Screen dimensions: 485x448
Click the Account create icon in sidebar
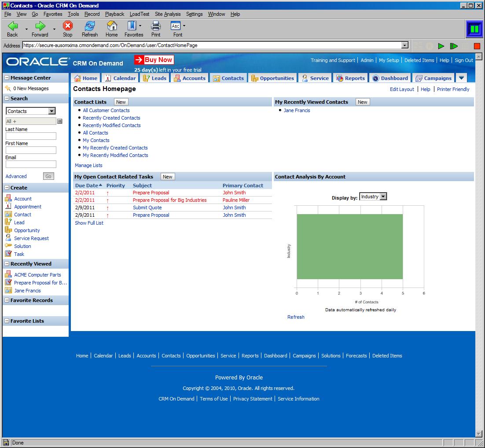point(8,198)
